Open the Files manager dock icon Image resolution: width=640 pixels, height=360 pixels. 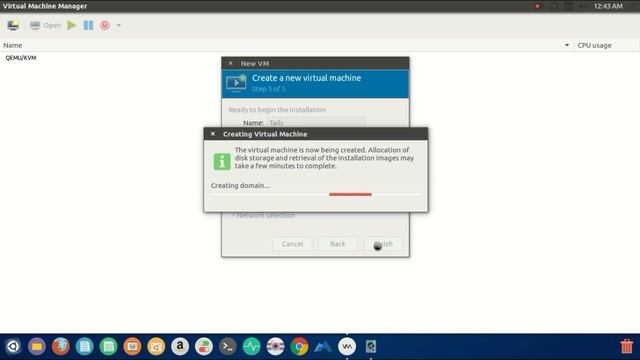pos(37,347)
